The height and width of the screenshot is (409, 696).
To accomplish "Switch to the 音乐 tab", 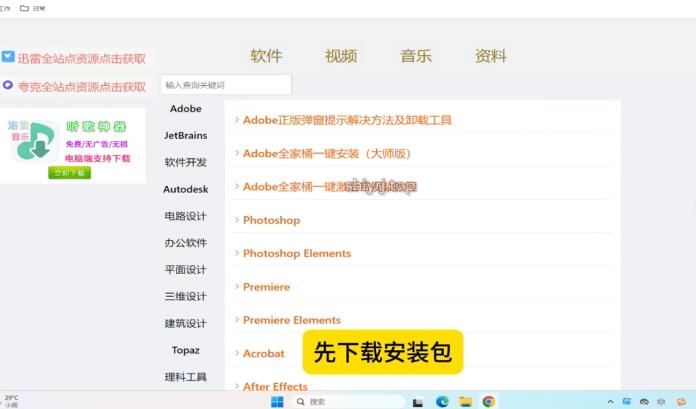I will [x=416, y=56].
